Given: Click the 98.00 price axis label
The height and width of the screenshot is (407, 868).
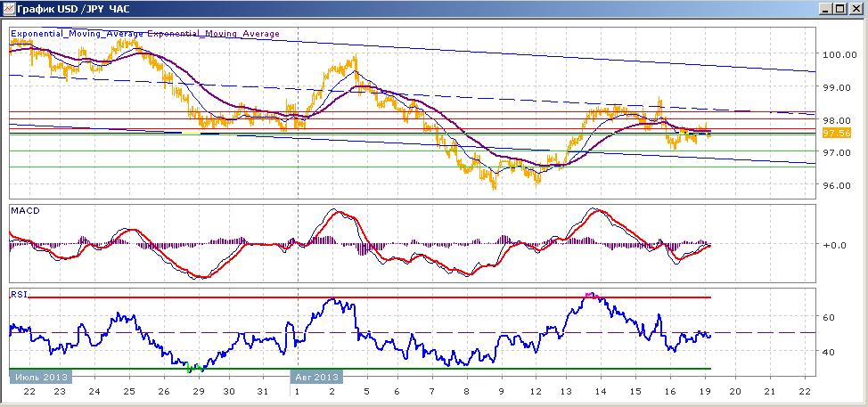Looking at the screenshot, I should (837, 120).
